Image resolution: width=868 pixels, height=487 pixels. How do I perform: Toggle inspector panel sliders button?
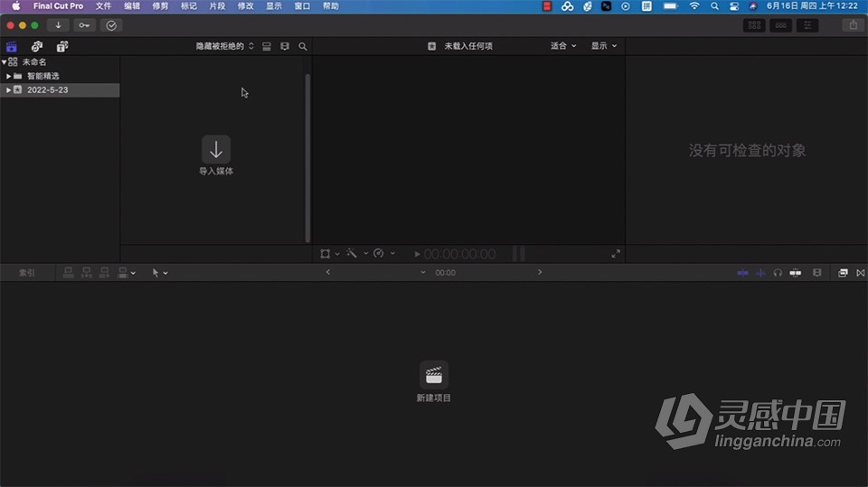(807, 25)
